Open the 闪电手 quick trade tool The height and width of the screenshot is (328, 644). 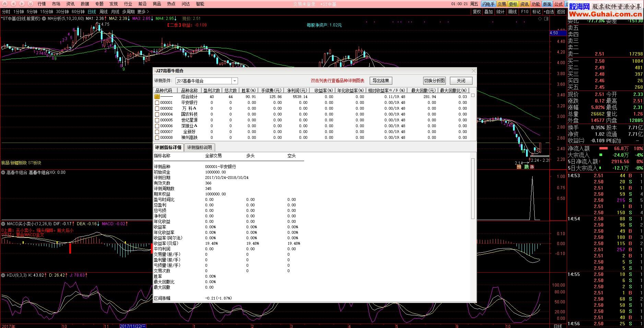[488, 4]
